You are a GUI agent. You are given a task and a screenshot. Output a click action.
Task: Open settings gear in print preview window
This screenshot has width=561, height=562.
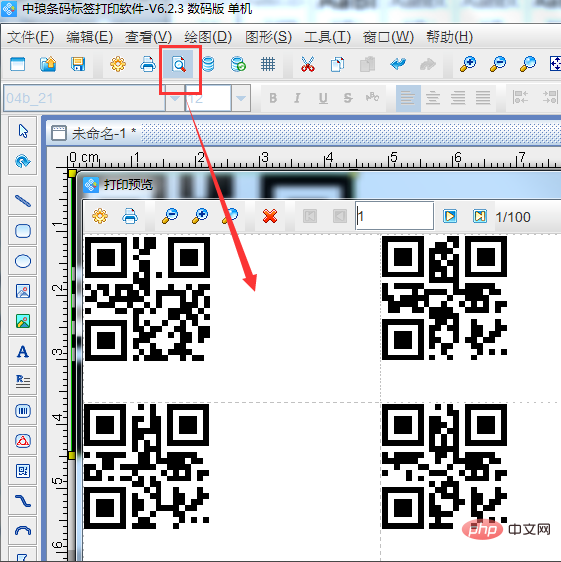coord(100,216)
